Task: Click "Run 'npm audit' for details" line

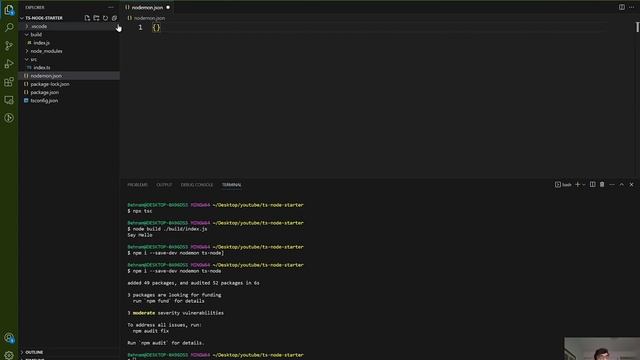Action: (165, 343)
